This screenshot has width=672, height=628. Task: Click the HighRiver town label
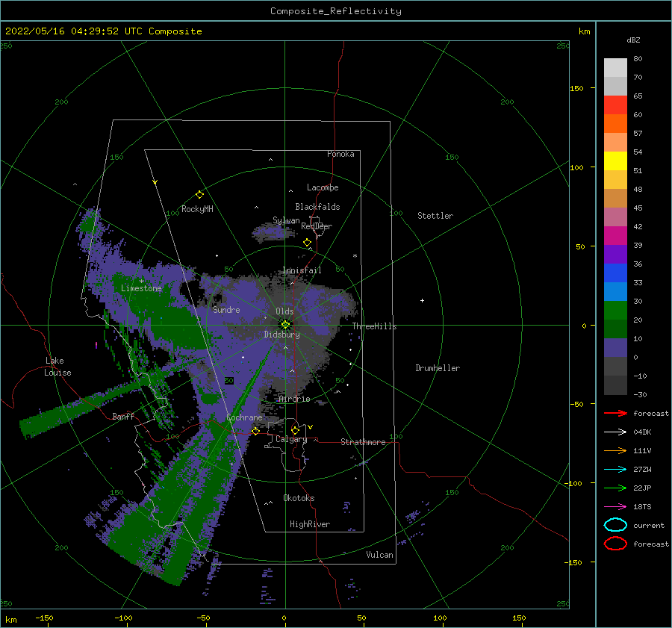[x=310, y=524]
